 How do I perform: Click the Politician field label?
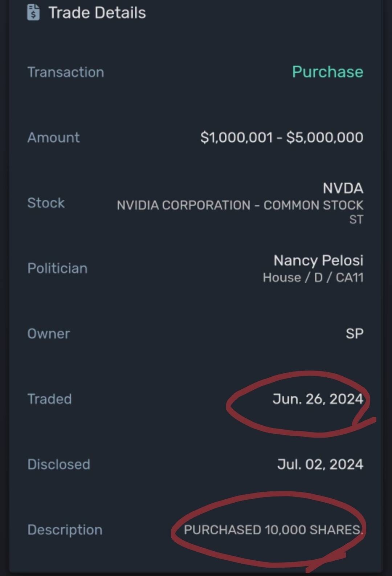tap(57, 268)
